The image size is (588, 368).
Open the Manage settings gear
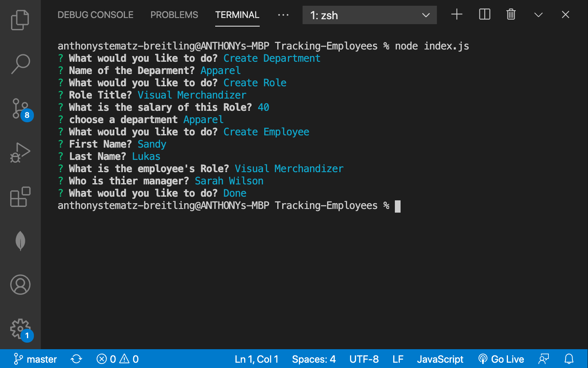click(21, 330)
